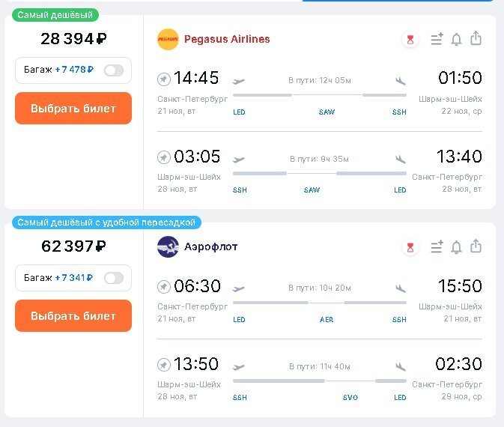504x427 pixels.
Task: Select ticket for 62 397₽
Action: coord(73,315)
